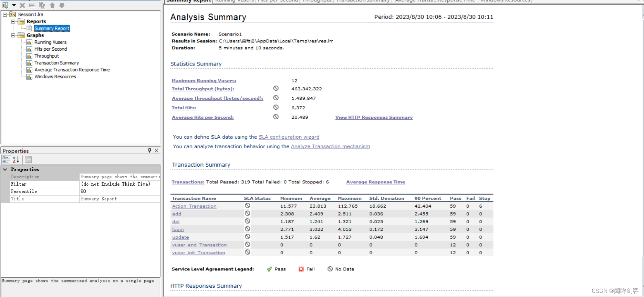Close the Properties panel
The height and width of the screenshot is (297, 644).
[156, 150]
